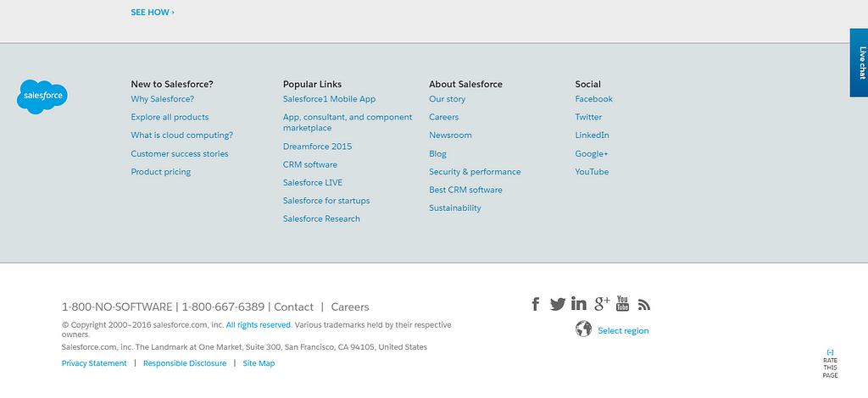Open the Facebook icon in footer bar
The image size is (868, 398).
[535, 304]
